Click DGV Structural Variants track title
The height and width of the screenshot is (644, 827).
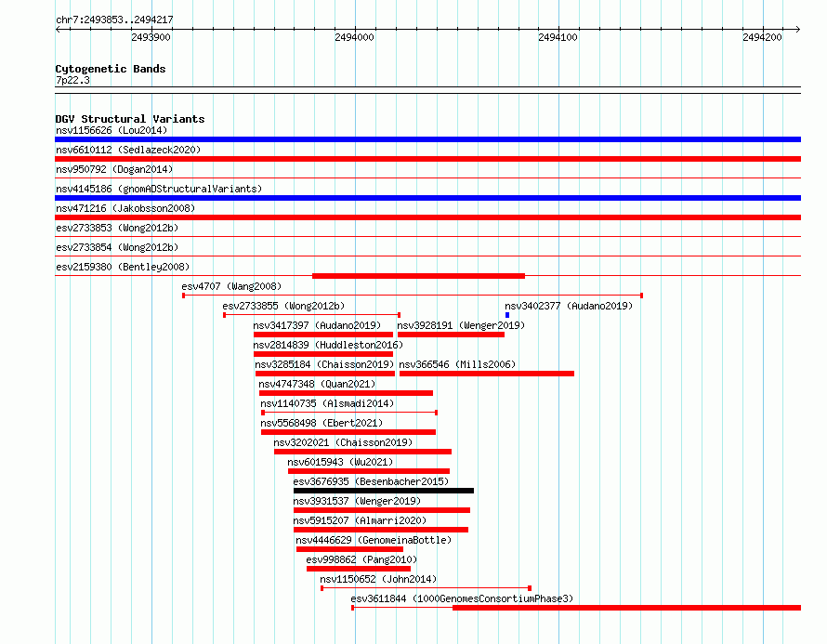point(130,119)
